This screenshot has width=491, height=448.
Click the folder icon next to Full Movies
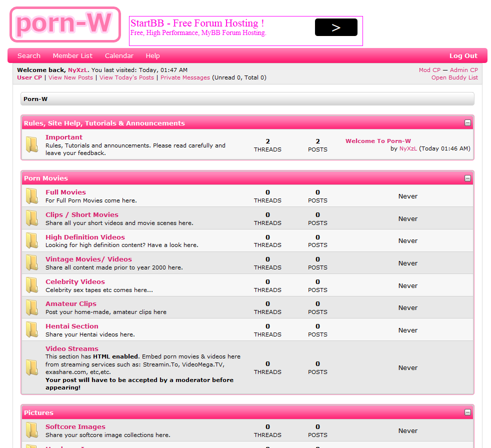tap(32, 196)
